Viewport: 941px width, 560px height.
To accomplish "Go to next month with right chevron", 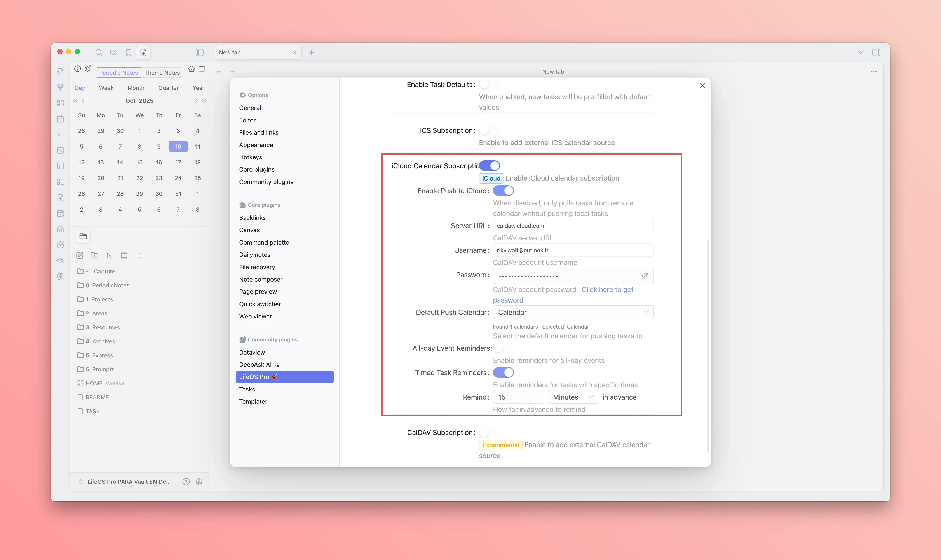I will [196, 100].
